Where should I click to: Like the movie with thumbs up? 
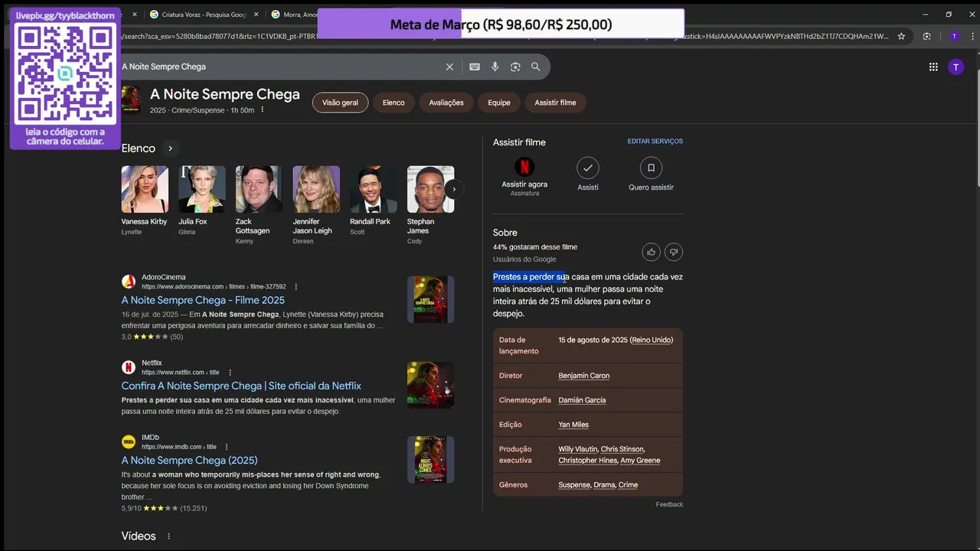tap(651, 252)
